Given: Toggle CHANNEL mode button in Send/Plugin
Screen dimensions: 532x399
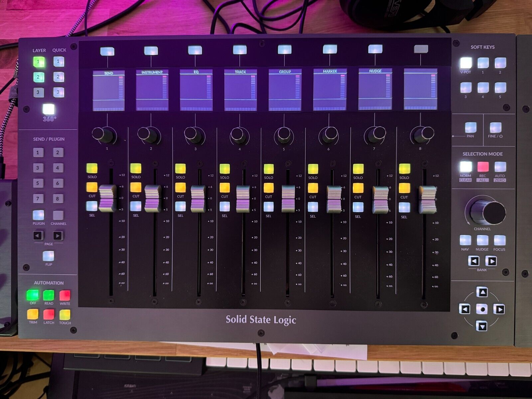Looking at the screenshot, I should tap(58, 215).
